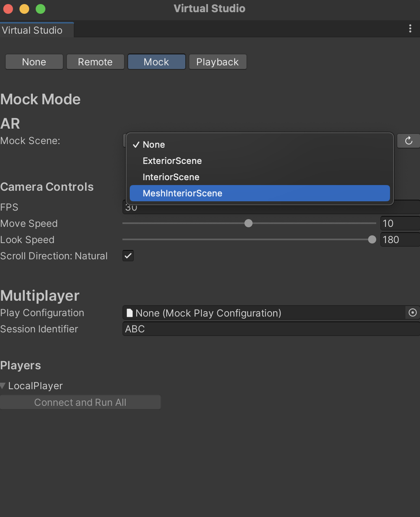This screenshot has height=517, width=420.
Task: Click Connect and Run All
Action: coord(80,402)
